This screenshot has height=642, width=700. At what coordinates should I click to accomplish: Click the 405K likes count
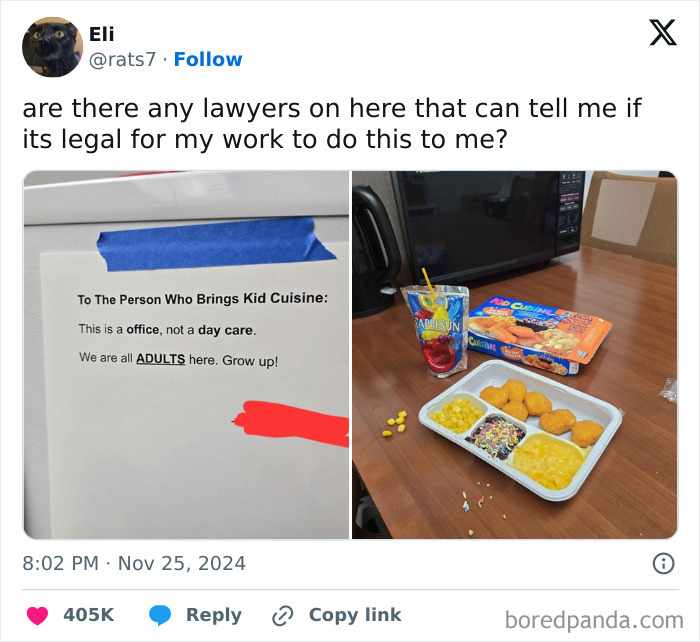point(88,615)
